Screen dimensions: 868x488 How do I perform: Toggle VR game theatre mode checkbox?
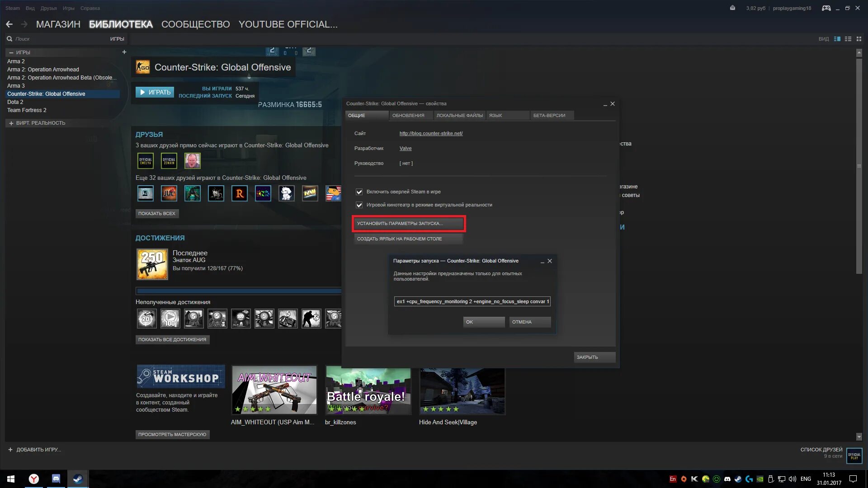(359, 205)
